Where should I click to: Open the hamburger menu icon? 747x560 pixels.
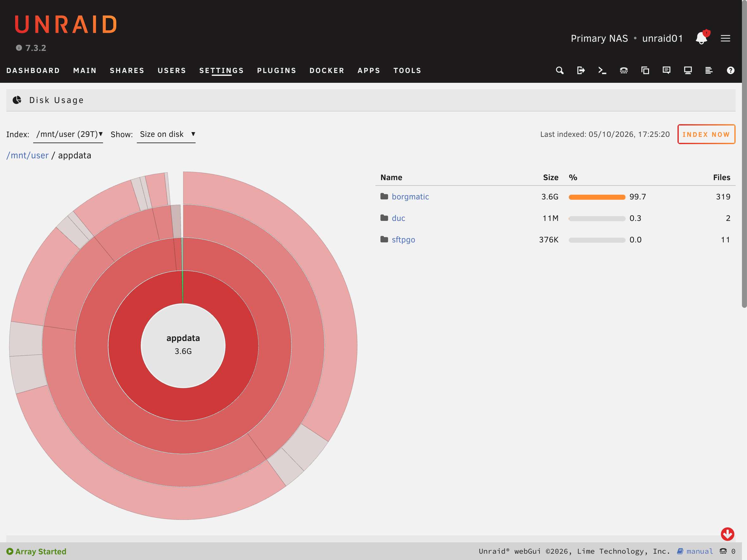[726, 38]
